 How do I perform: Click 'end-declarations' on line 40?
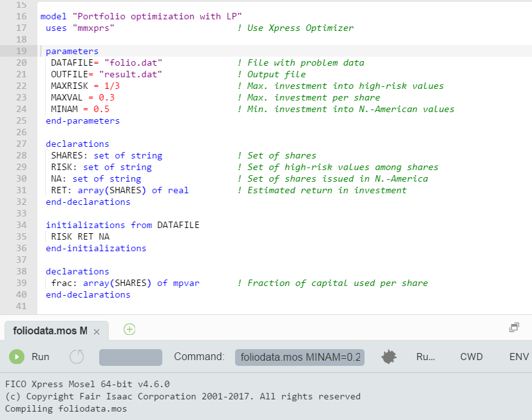88,294
